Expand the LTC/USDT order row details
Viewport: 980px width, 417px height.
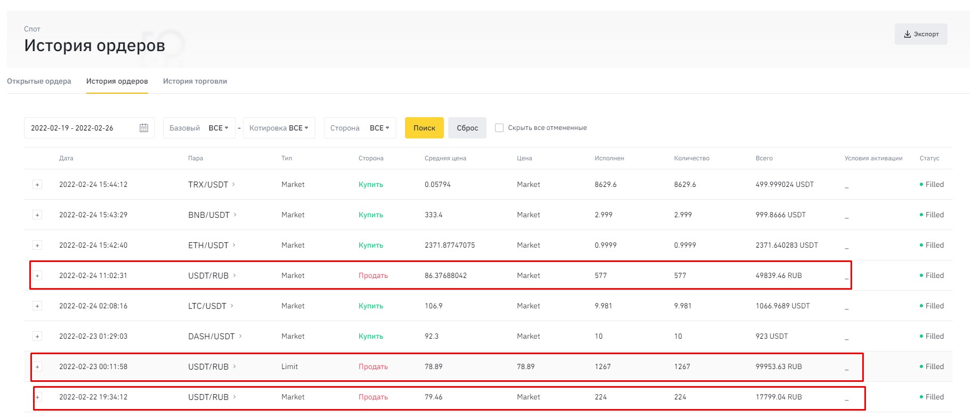coord(37,306)
